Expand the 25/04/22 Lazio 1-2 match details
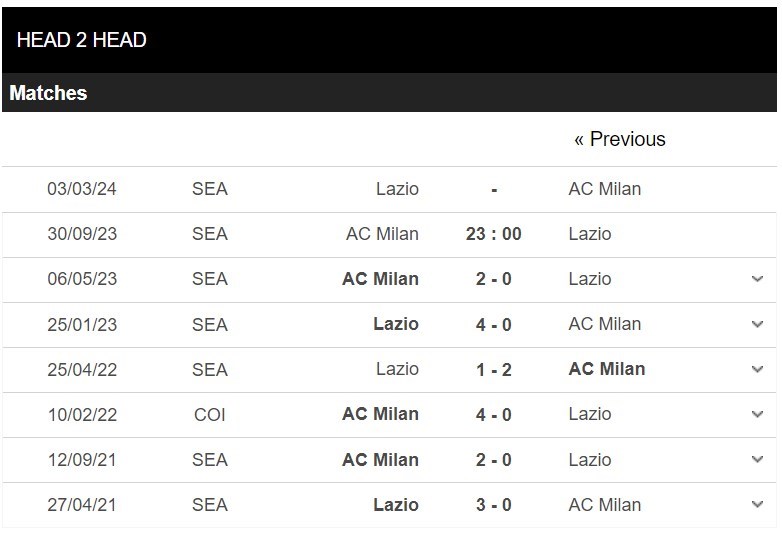 [x=757, y=369]
